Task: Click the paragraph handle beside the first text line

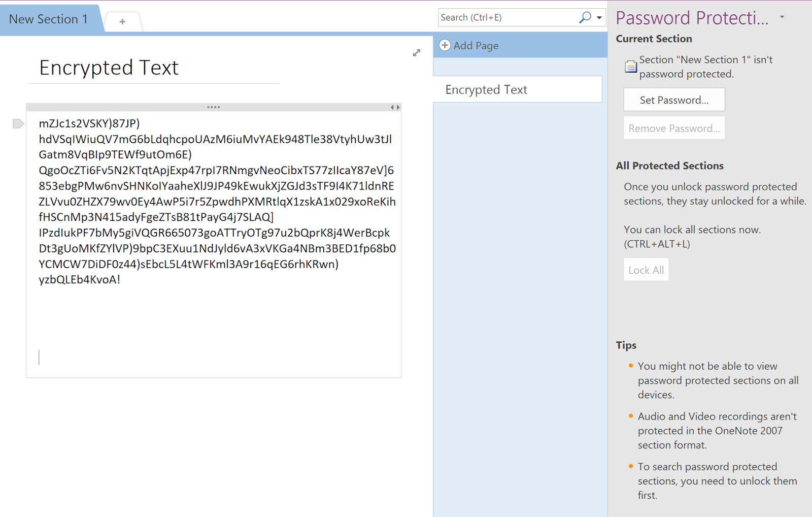Action: (x=18, y=123)
